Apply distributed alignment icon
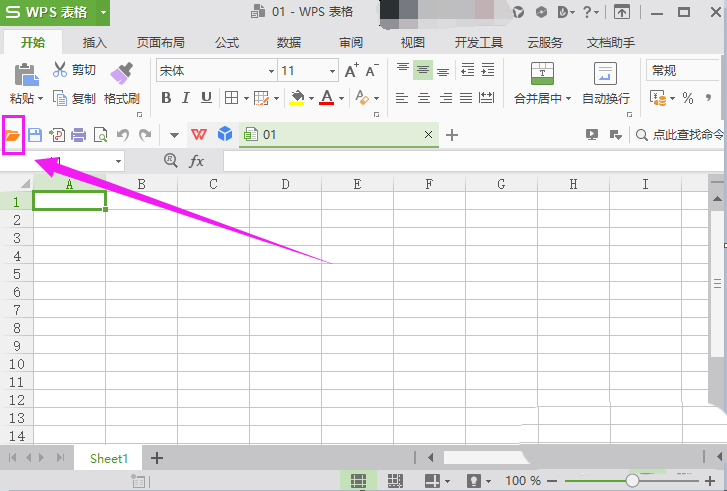Viewport: 727px width, 491px height. [486, 98]
